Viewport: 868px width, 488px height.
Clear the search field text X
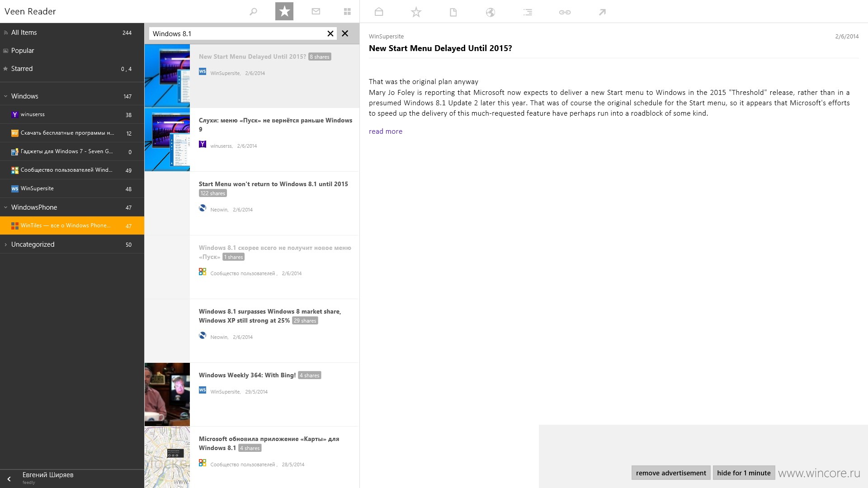330,33
